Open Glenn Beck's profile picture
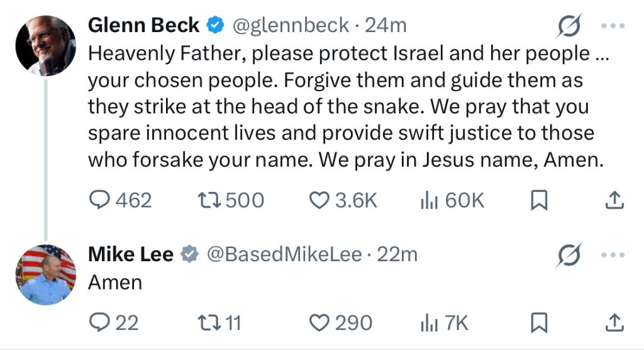The width and height of the screenshot is (644, 350). click(45, 46)
